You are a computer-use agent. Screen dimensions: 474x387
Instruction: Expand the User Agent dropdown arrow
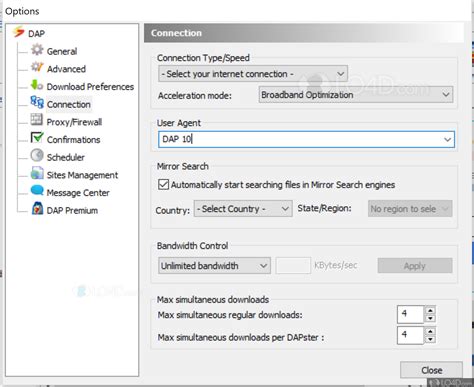coord(448,139)
